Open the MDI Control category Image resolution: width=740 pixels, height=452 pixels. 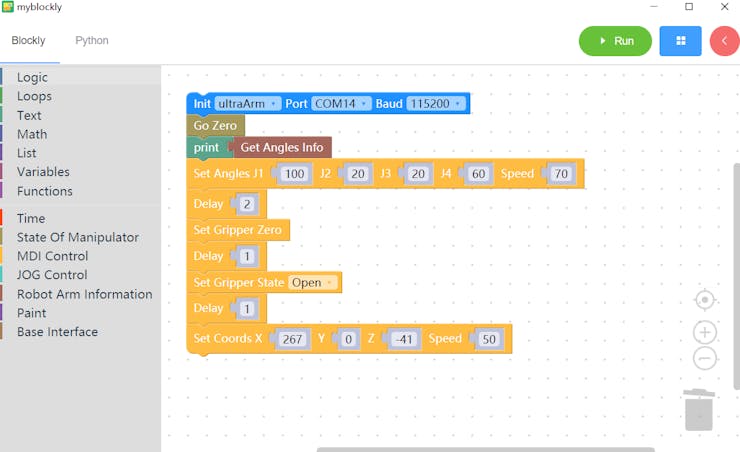(x=80, y=256)
